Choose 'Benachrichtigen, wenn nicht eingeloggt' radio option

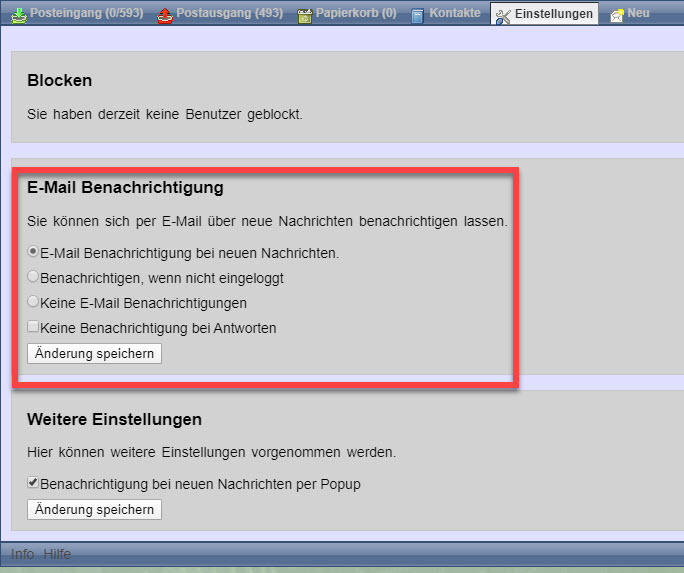pyautogui.click(x=34, y=277)
